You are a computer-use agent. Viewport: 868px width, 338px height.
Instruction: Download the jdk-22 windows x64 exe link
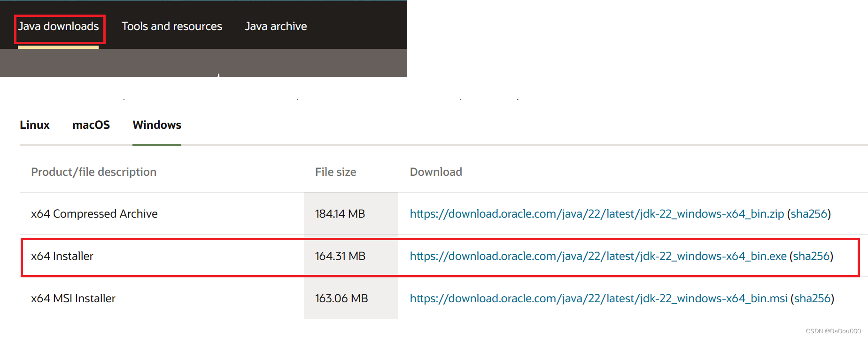[598, 256]
